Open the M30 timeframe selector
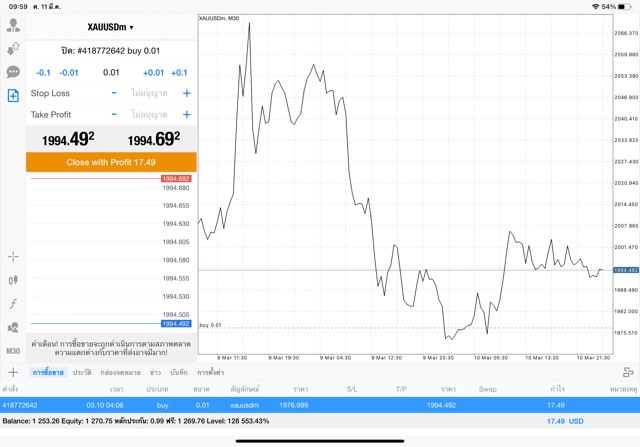This screenshot has height=447, width=640. [13, 351]
